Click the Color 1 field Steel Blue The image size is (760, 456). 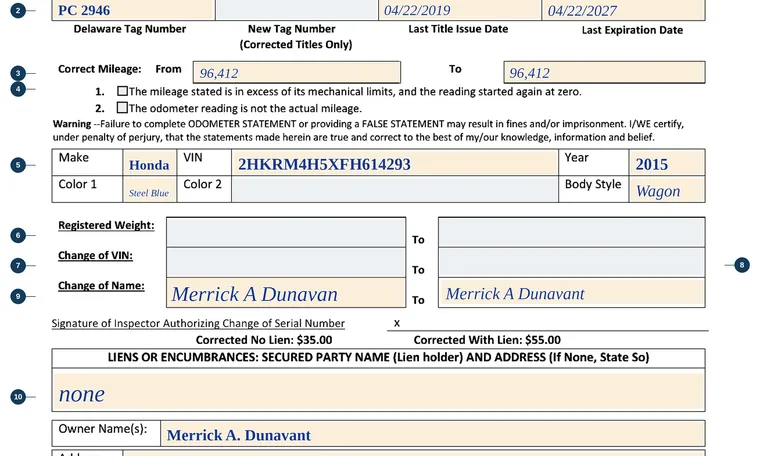(149, 189)
